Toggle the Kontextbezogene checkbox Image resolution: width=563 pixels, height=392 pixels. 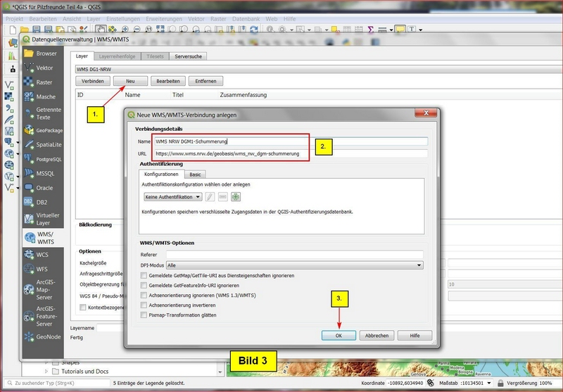(x=83, y=308)
